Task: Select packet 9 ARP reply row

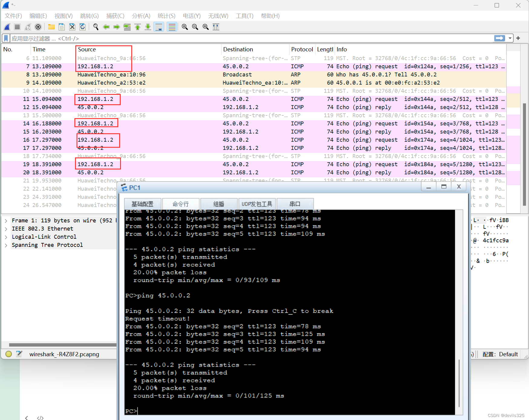Action: click(x=254, y=83)
